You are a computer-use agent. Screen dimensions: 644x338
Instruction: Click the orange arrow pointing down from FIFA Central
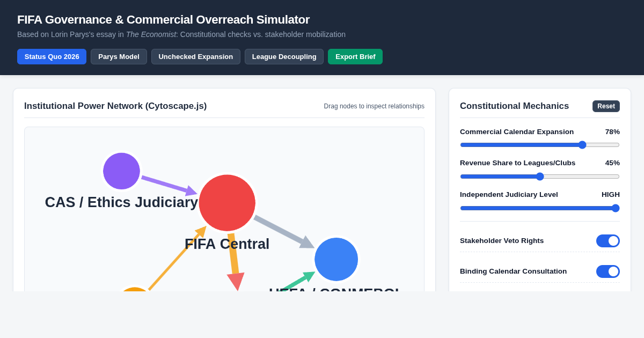tap(234, 261)
